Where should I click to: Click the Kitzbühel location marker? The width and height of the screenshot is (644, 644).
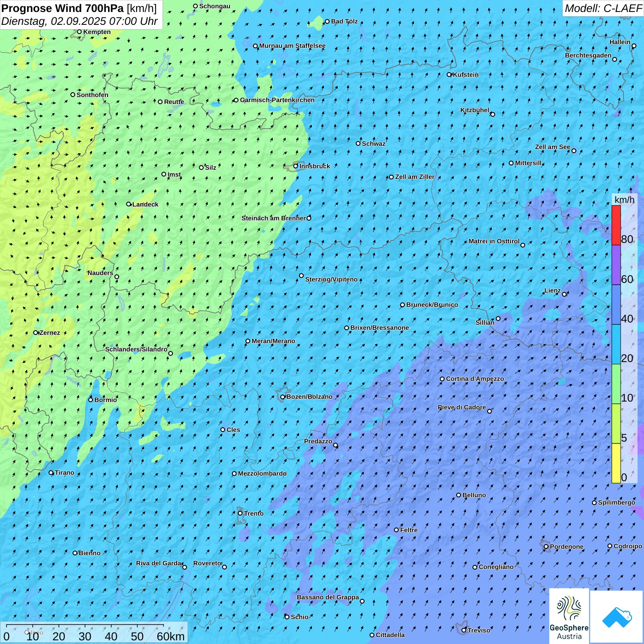(493, 115)
